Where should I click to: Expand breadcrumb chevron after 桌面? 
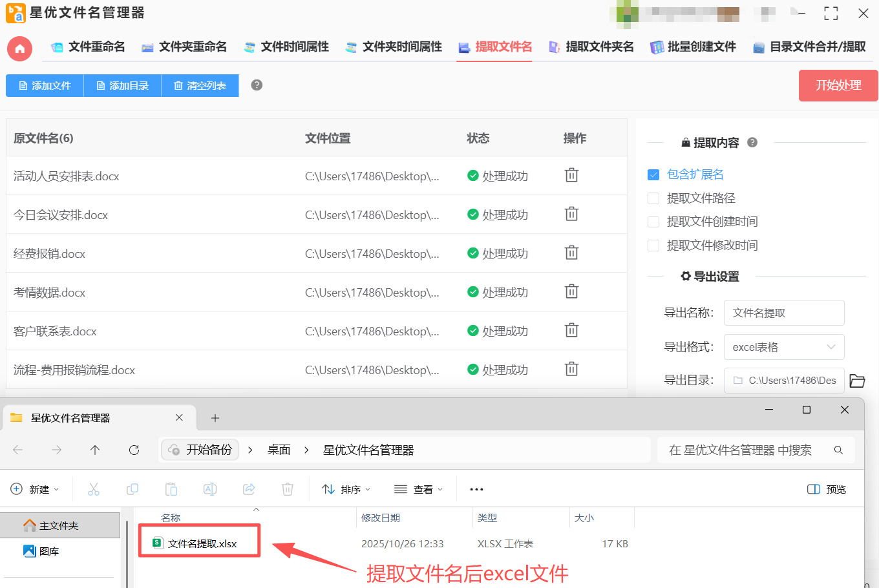click(306, 450)
